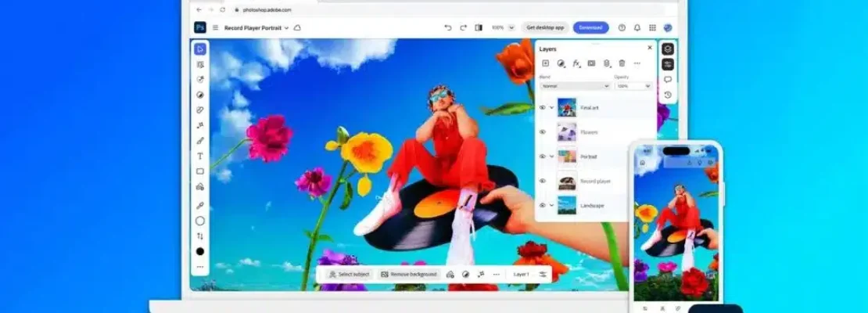Hide the Final art layer
This screenshot has height=313, width=868.
[543, 107]
